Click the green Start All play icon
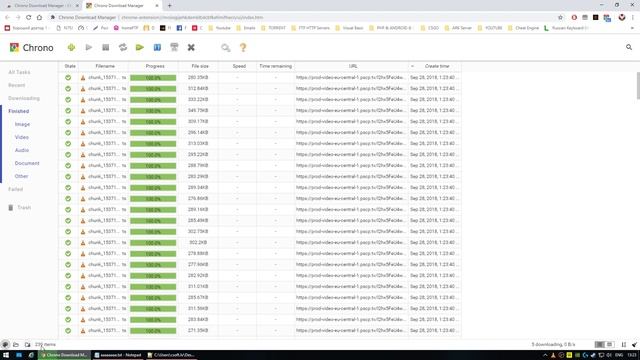Image resolution: width=640 pixels, height=360 pixels. (x=140, y=47)
